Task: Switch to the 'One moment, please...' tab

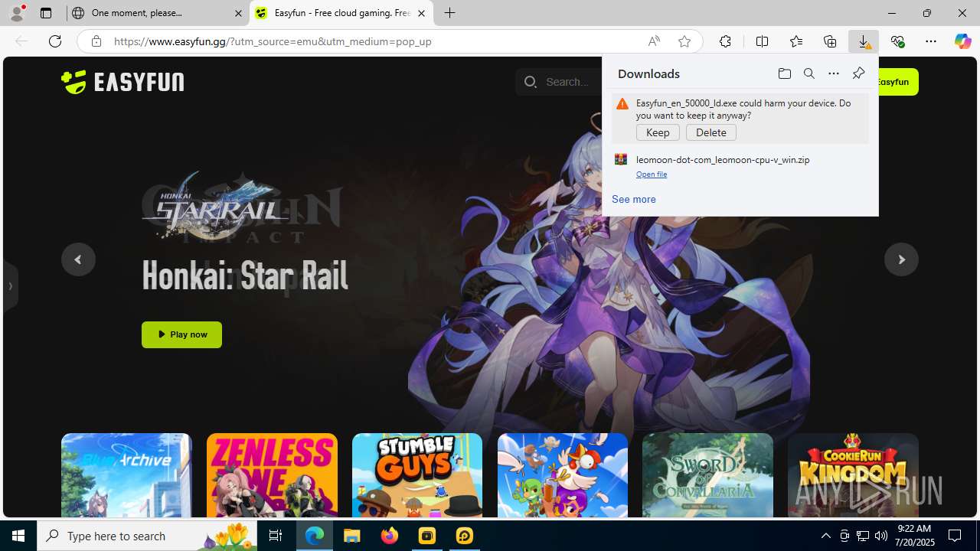Action: coord(157,13)
